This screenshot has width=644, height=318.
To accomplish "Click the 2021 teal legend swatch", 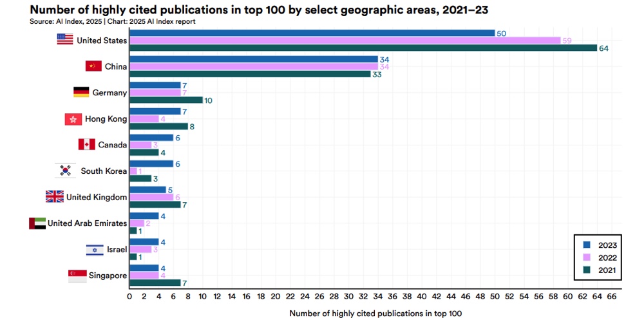I will tap(587, 270).
